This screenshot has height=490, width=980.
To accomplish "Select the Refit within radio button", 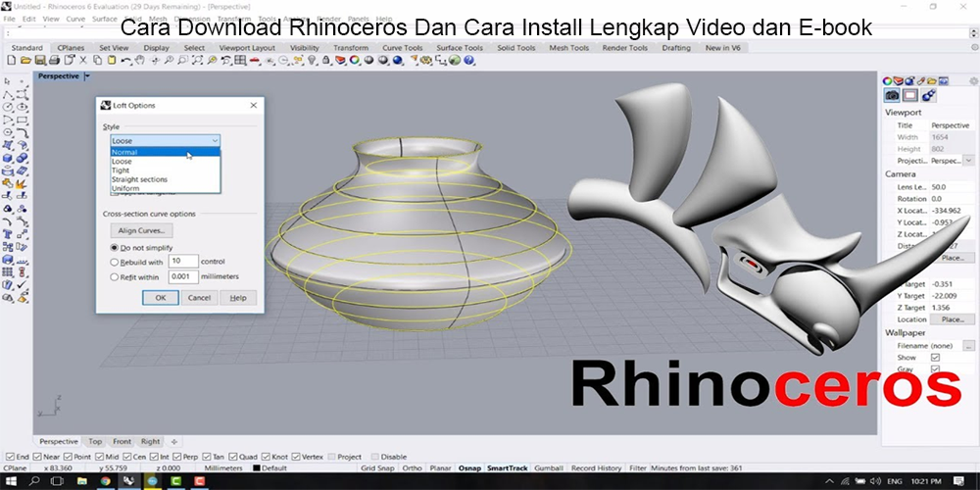I will [115, 277].
